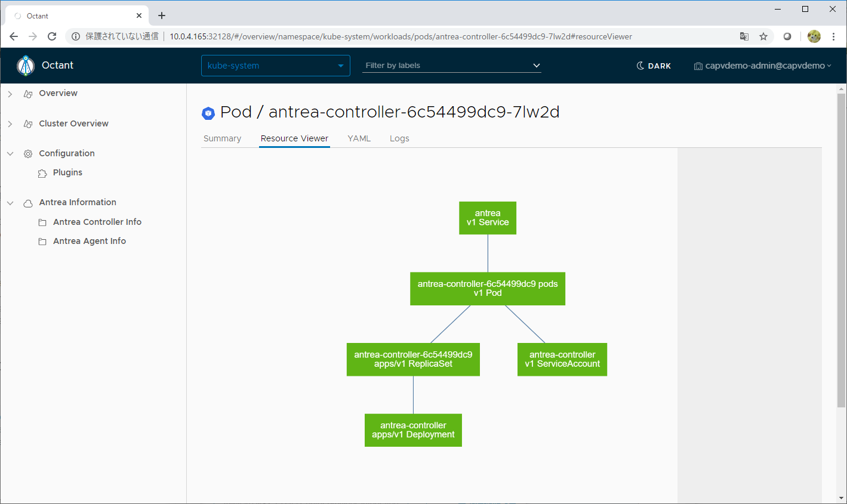Click the page vertical scrollbar thumb
847x504 pixels.
[841, 251]
